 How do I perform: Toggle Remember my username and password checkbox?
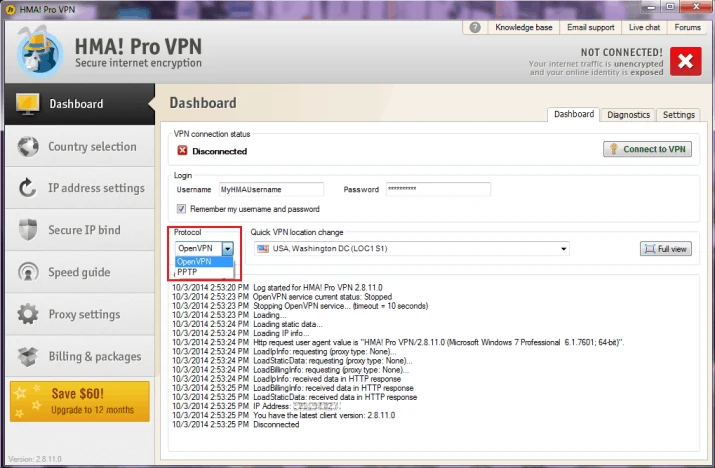(x=181, y=209)
